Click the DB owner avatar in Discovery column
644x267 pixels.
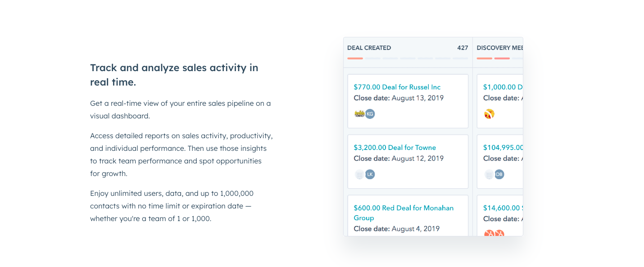coord(499,174)
